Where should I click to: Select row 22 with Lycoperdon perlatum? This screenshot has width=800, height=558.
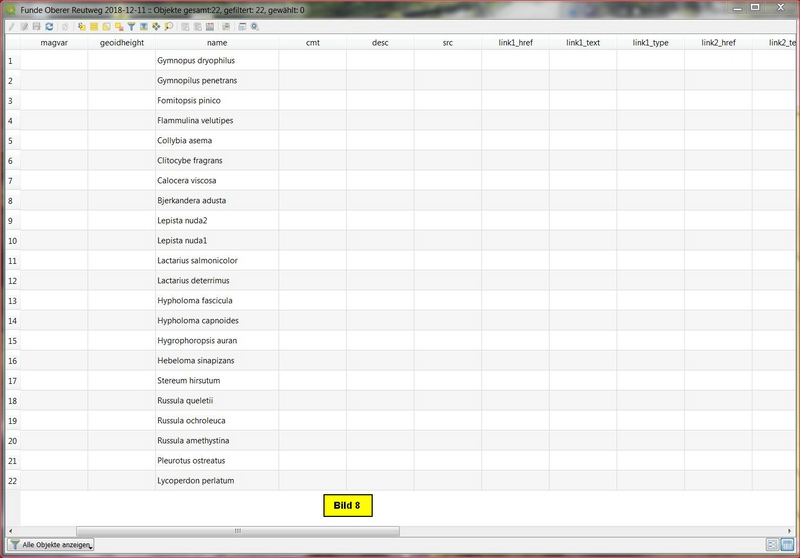[x=10, y=481]
